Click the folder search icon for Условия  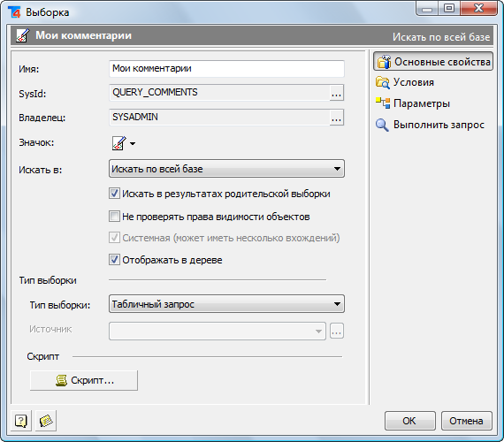[x=383, y=82]
